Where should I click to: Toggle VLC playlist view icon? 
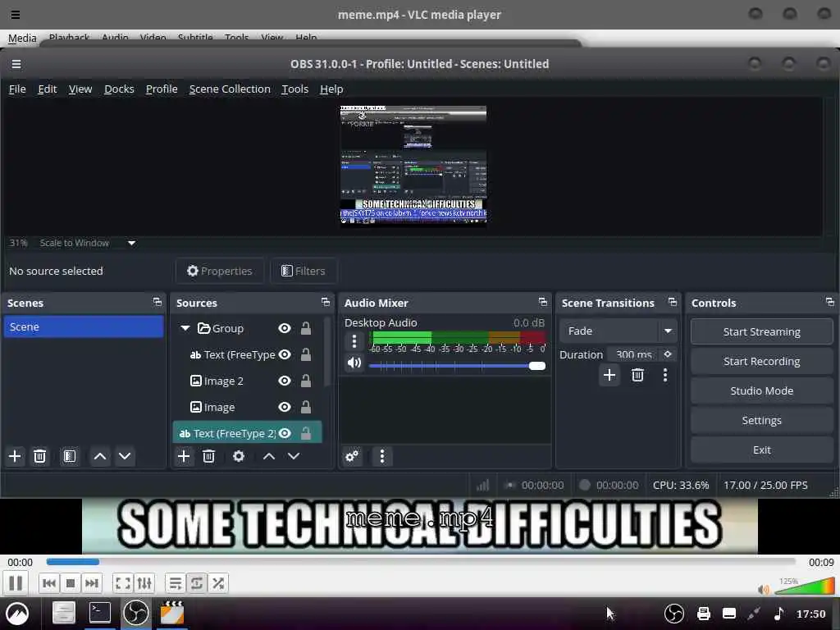pos(176,583)
